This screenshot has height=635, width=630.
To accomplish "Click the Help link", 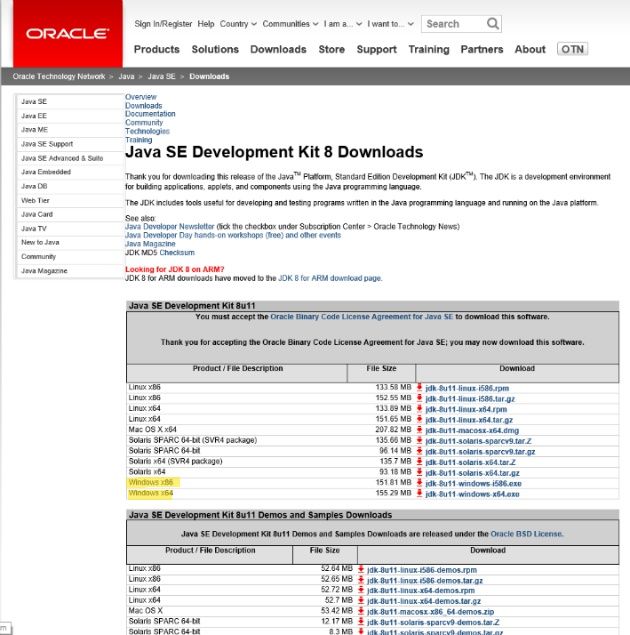I will pyautogui.click(x=206, y=24).
